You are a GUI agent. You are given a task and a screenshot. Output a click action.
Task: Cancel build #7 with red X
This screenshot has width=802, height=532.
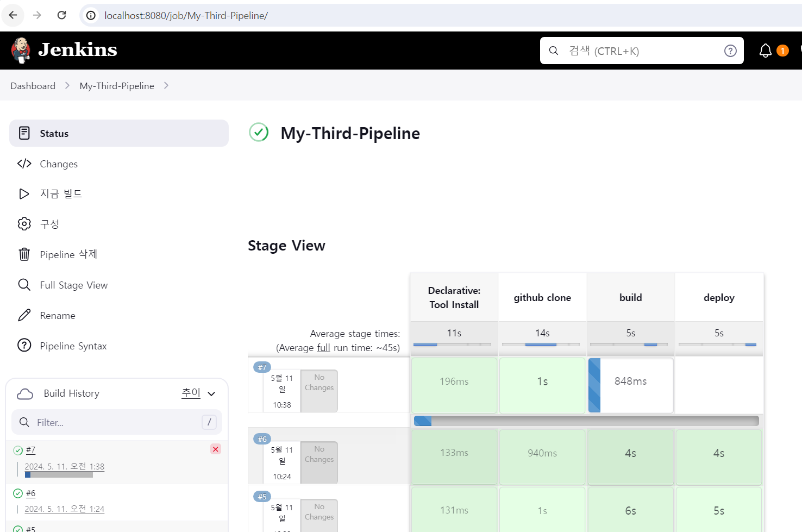(216, 449)
